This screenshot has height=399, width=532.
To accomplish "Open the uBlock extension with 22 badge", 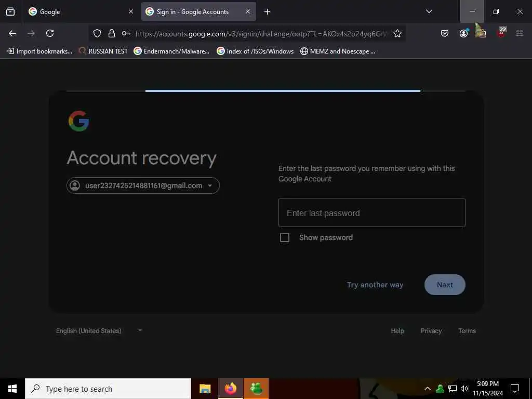I will tap(501, 33).
